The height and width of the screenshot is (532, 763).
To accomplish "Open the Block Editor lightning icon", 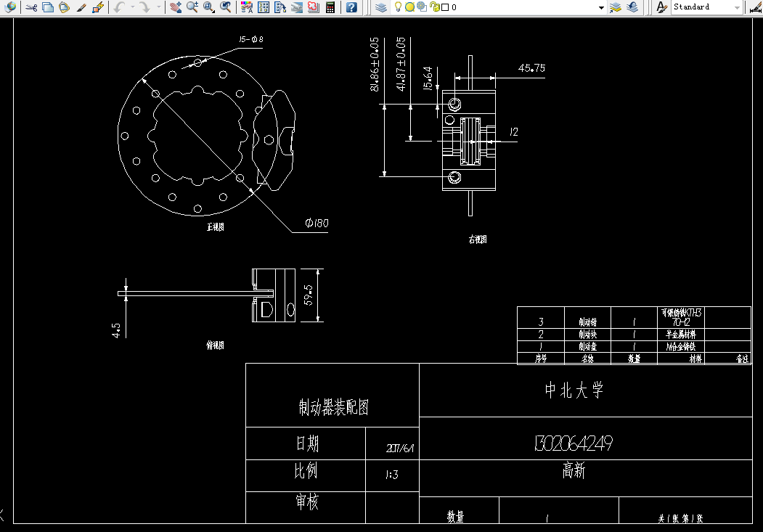I will click(98, 7).
